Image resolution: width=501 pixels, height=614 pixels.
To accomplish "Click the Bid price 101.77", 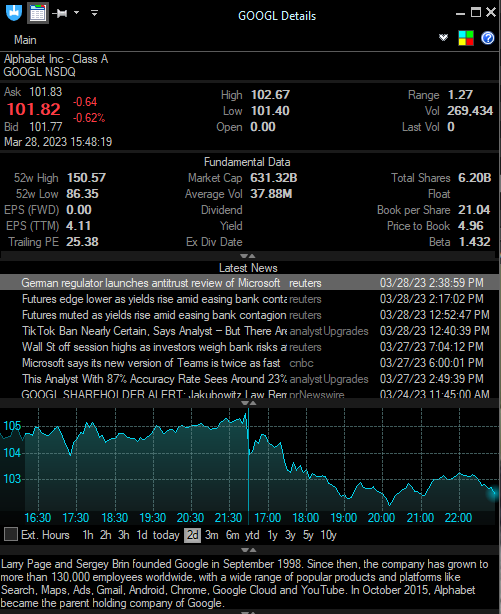I will tap(46, 127).
